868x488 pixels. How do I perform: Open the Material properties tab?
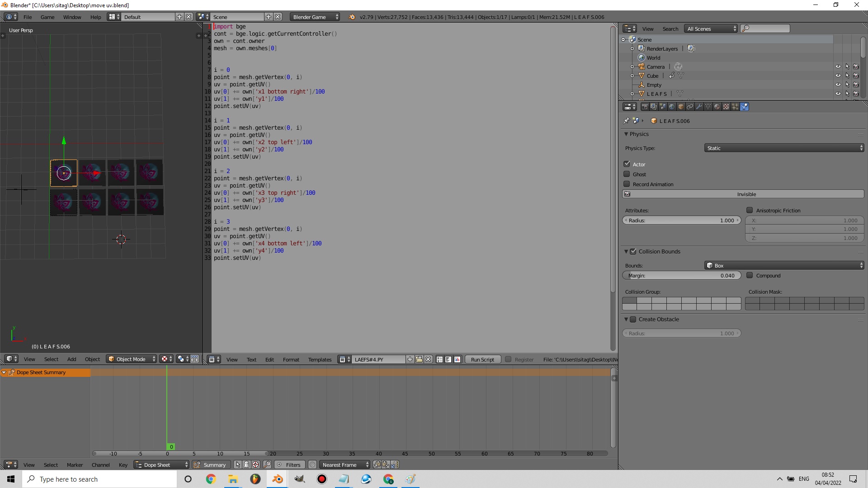[x=717, y=107]
